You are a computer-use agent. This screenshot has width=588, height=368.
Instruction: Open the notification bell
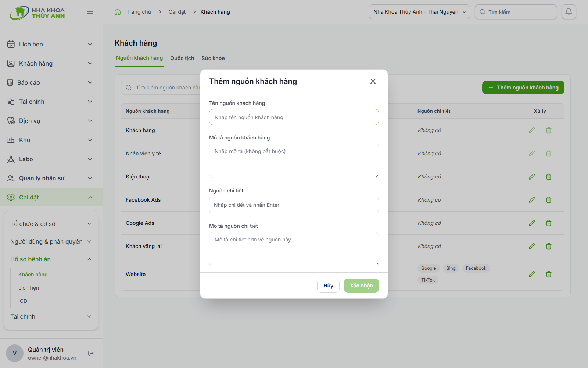point(569,12)
